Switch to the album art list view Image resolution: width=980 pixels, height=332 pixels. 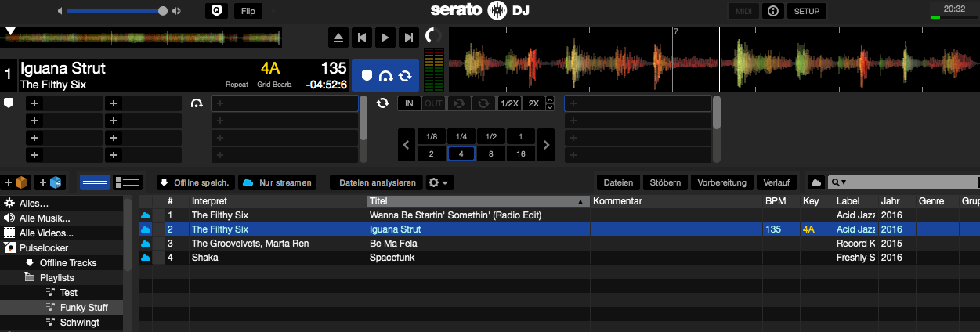(127, 182)
